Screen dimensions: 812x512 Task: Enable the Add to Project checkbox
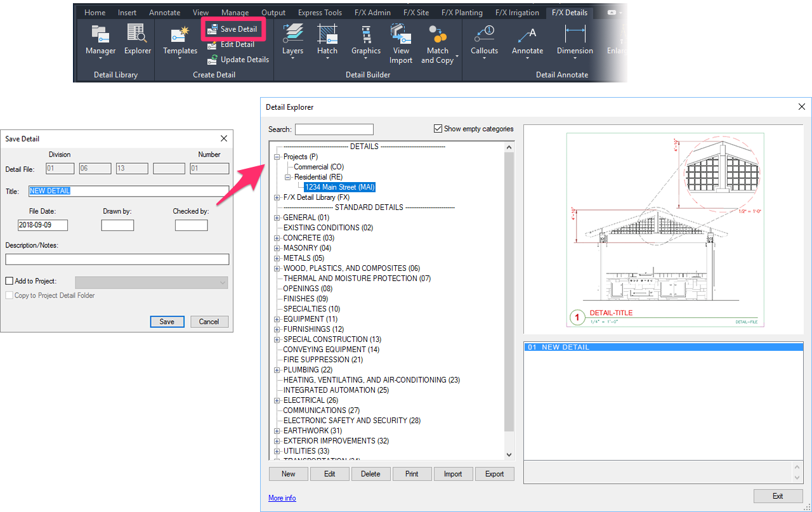[9, 281]
